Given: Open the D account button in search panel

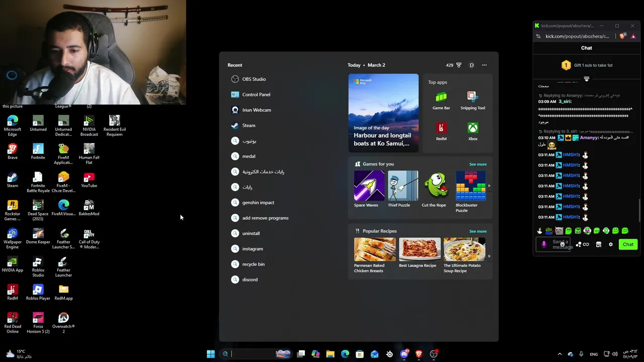Looking at the screenshot, I should point(471,65).
